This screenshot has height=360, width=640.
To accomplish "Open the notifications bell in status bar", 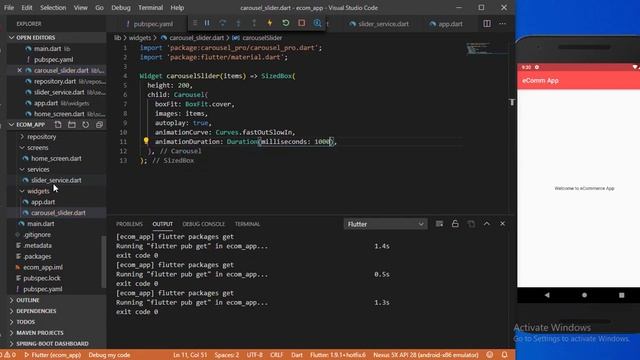I will [x=504, y=355].
